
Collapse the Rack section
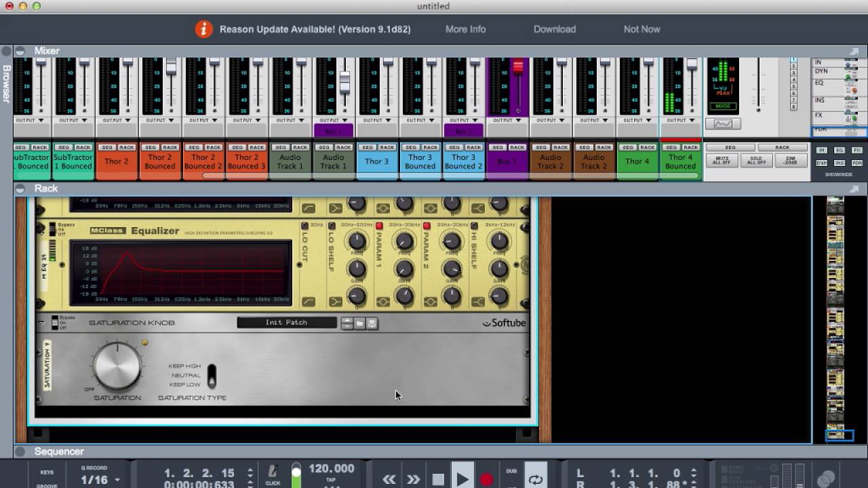(20, 188)
